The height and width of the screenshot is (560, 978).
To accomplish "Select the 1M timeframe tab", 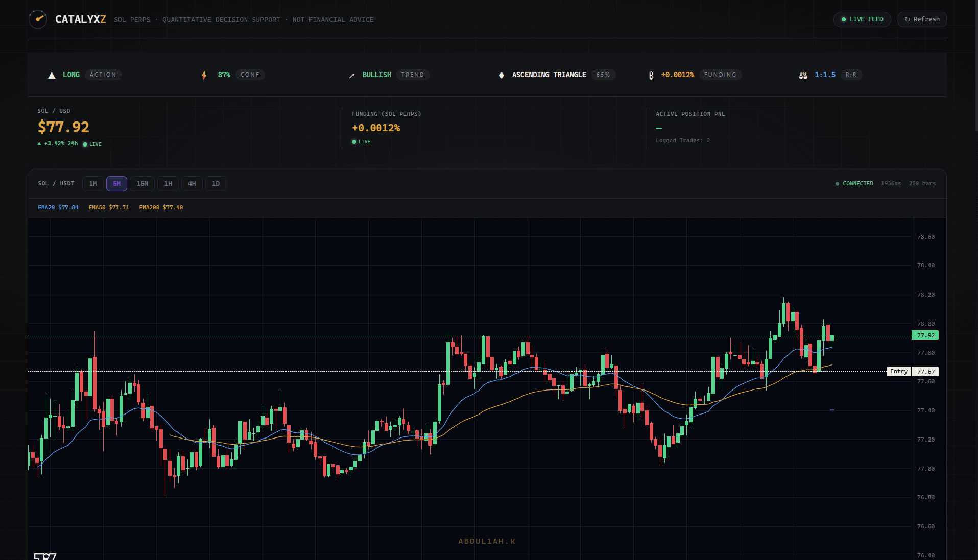I will tap(93, 184).
